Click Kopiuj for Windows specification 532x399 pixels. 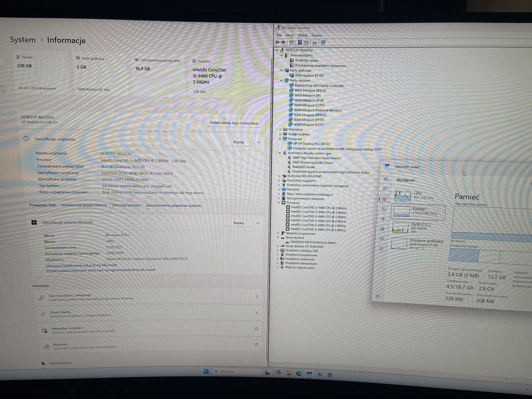point(238,223)
